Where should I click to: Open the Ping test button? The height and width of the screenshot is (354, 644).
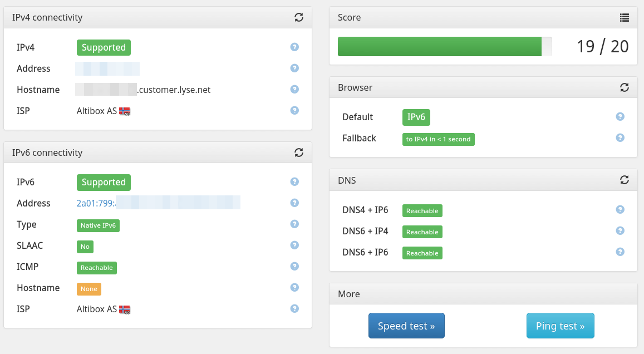[x=560, y=326]
